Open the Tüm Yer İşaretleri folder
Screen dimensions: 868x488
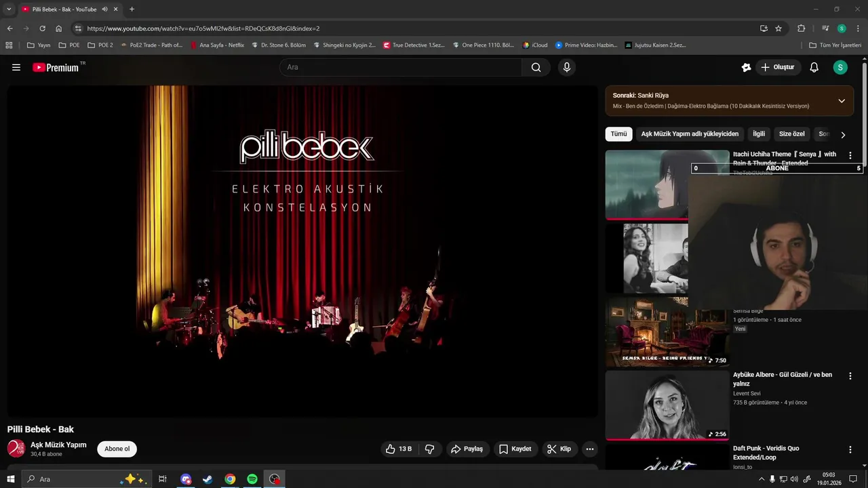coord(835,45)
